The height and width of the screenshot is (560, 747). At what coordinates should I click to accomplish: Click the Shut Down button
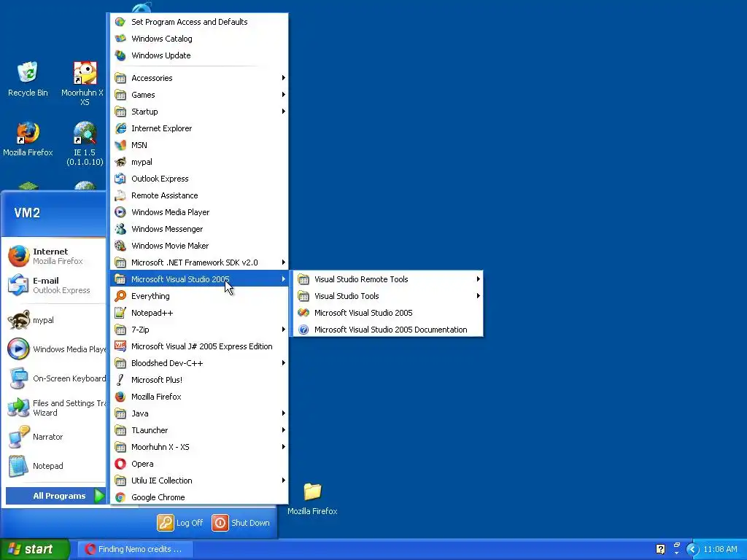pyautogui.click(x=241, y=523)
